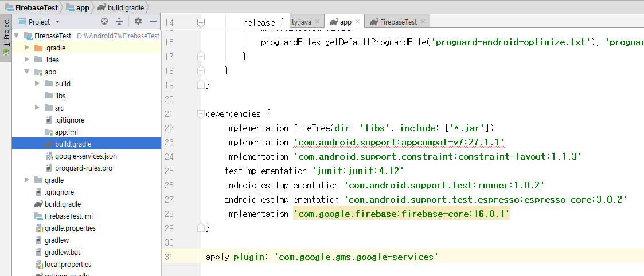
Task: Expand the .gradle folder
Action: tap(26, 48)
